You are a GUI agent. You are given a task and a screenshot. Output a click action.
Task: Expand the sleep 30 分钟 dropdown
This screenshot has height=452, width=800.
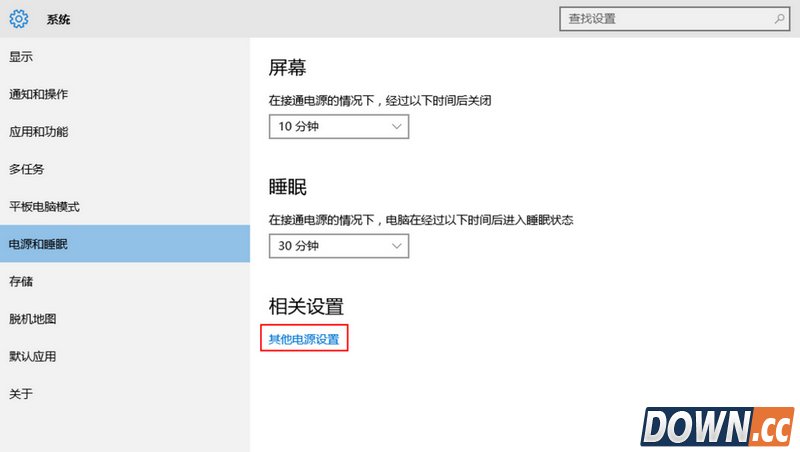339,246
